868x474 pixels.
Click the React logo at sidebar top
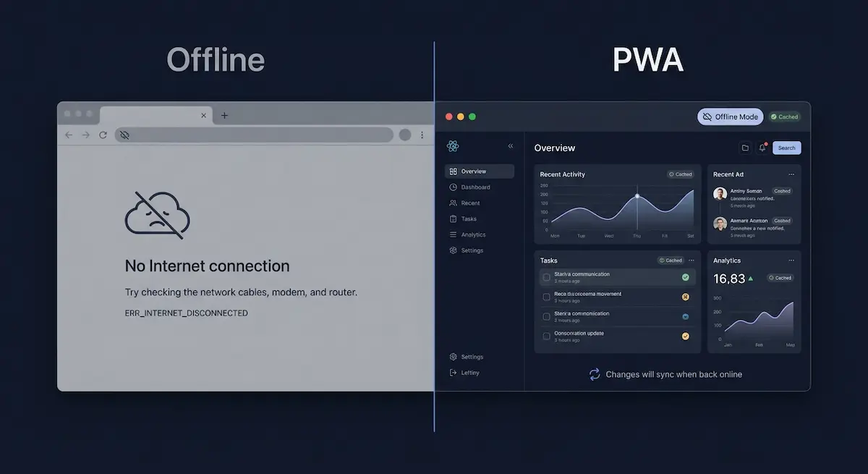coord(454,145)
